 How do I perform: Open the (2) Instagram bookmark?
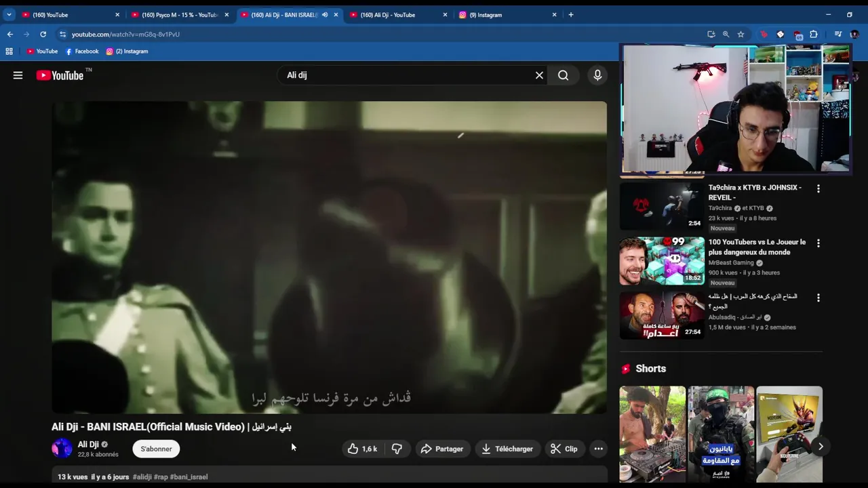click(x=127, y=51)
